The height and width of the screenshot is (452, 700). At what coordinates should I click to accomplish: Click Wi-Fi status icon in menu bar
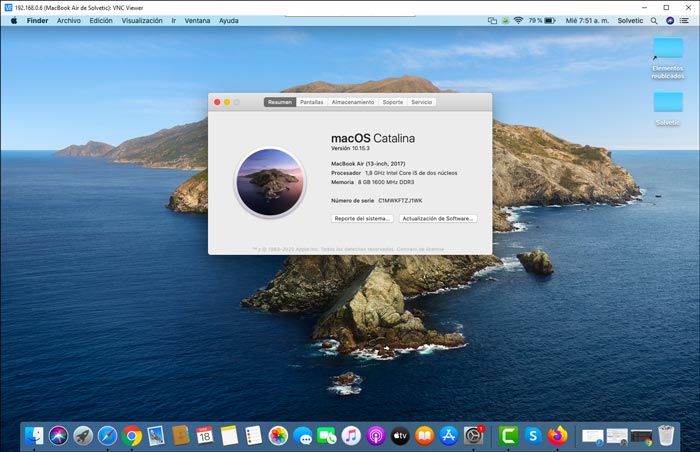pos(518,21)
